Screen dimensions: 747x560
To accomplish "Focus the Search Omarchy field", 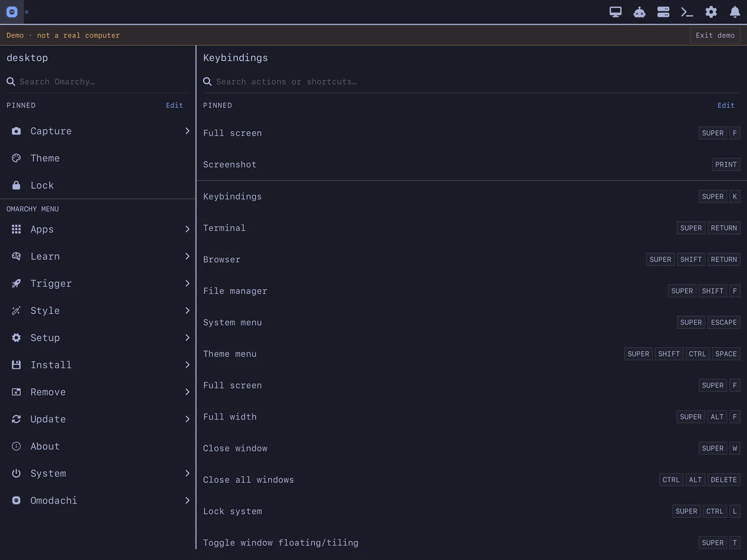I will coord(98,81).
